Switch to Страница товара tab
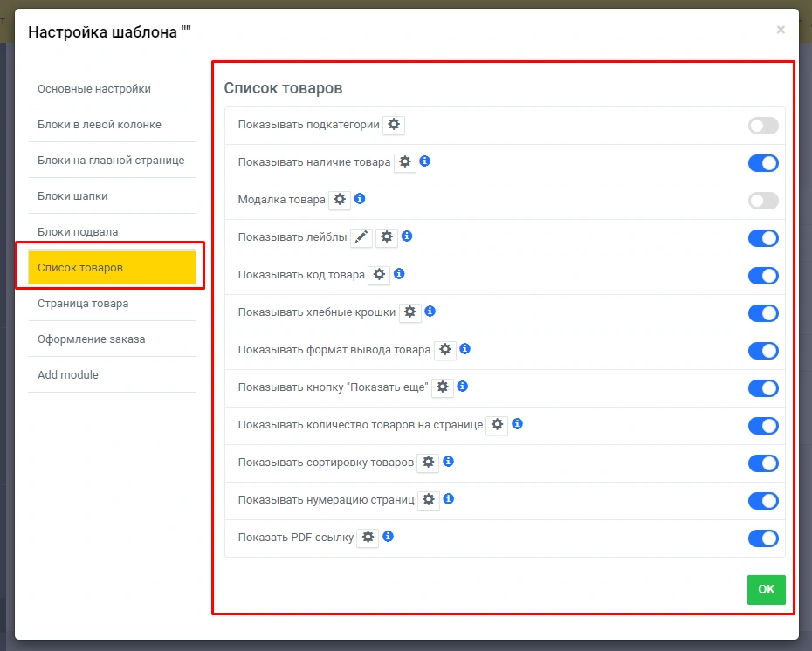 click(83, 304)
